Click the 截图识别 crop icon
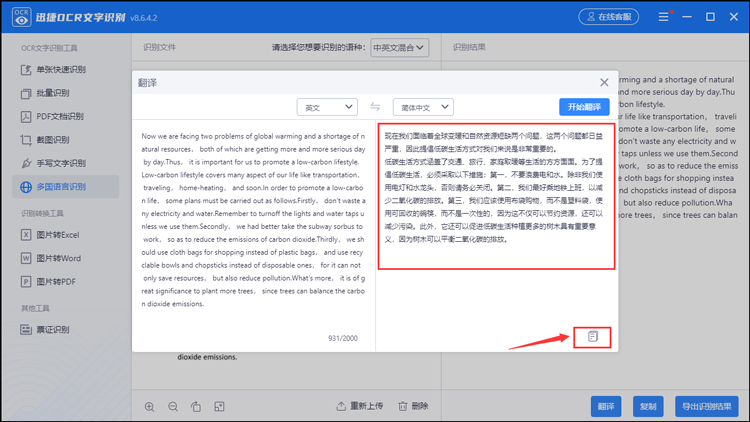The height and width of the screenshot is (422, 750). [x=26, y=140]
